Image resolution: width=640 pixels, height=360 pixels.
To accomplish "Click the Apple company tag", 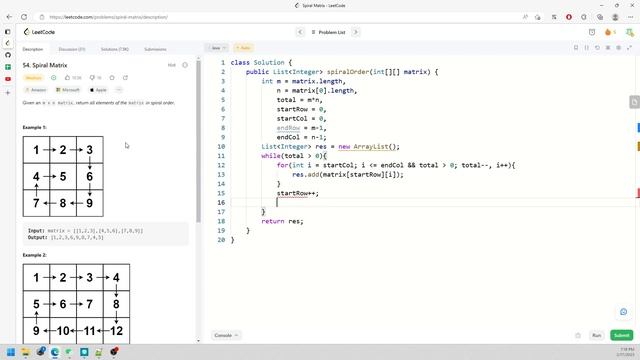I will pos(98,90).
